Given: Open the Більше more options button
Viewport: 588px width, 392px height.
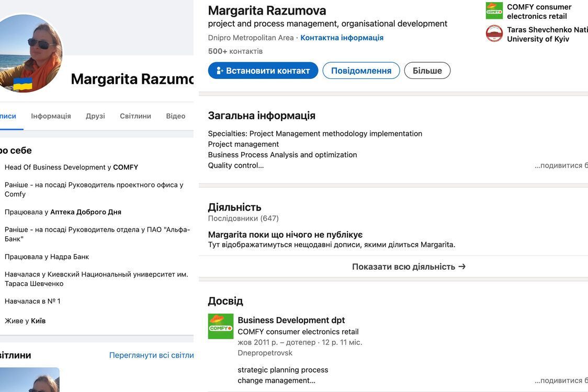Looking at the screenshot, I should tap(427, 71).
